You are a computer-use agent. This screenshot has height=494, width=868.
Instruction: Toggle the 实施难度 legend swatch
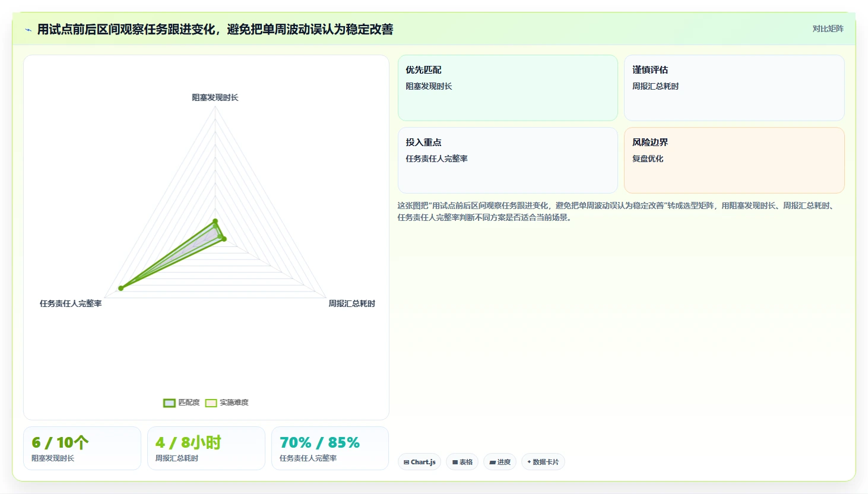211,403
